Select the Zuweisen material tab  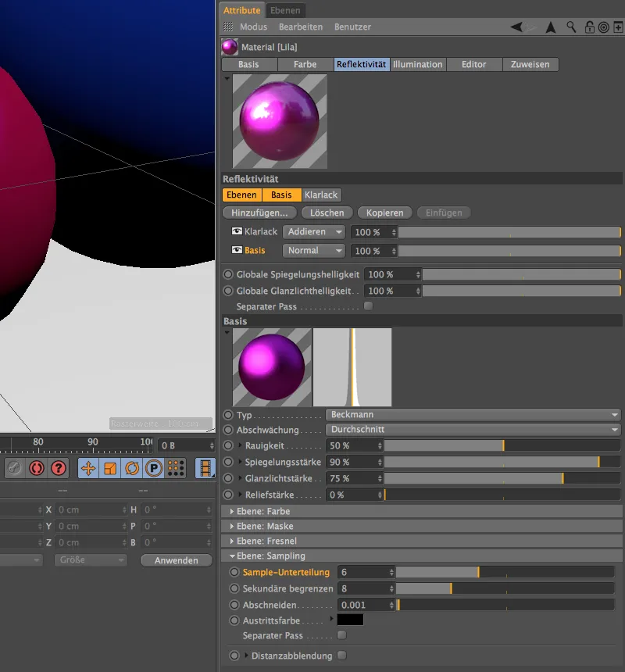click(530, 65)
